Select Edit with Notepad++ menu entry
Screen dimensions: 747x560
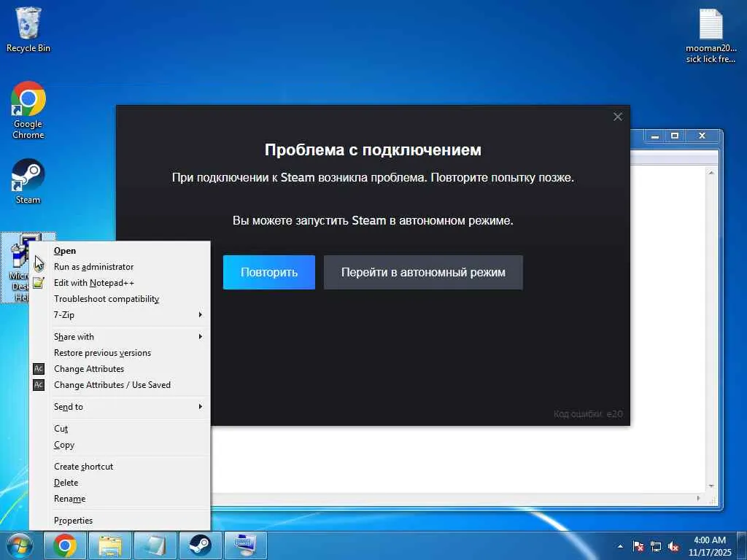point(120,283)
